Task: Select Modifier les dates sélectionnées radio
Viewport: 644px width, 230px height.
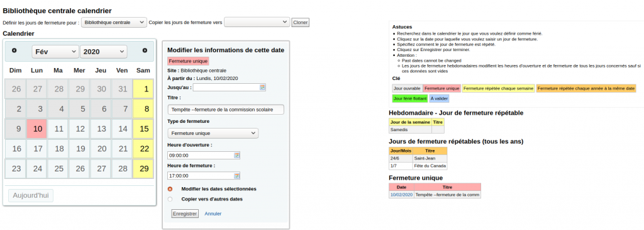Action: [170, 189]
